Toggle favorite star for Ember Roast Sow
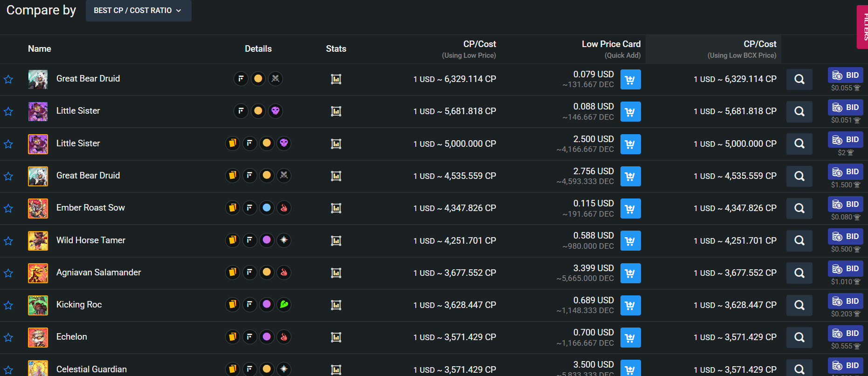868x376 pixels. tap(8, 208)
